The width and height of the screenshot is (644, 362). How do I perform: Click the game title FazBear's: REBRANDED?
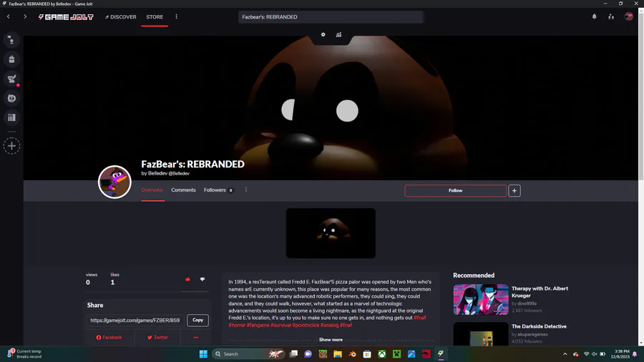click(x=192, y=164)
